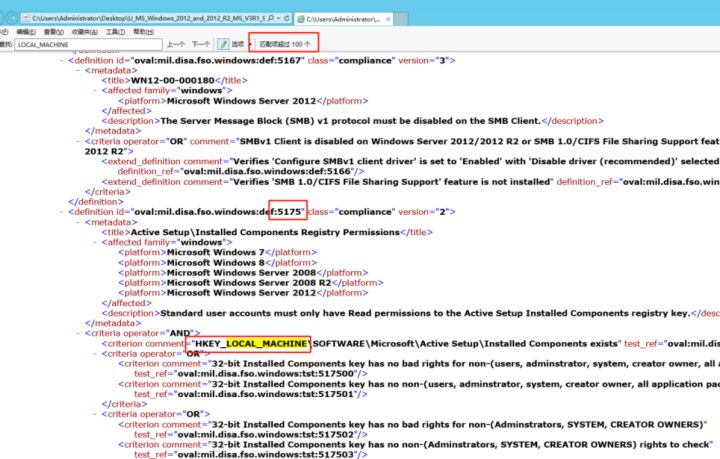Toggle the highlight-all-matches pencil icon

(x=223, y=44)
